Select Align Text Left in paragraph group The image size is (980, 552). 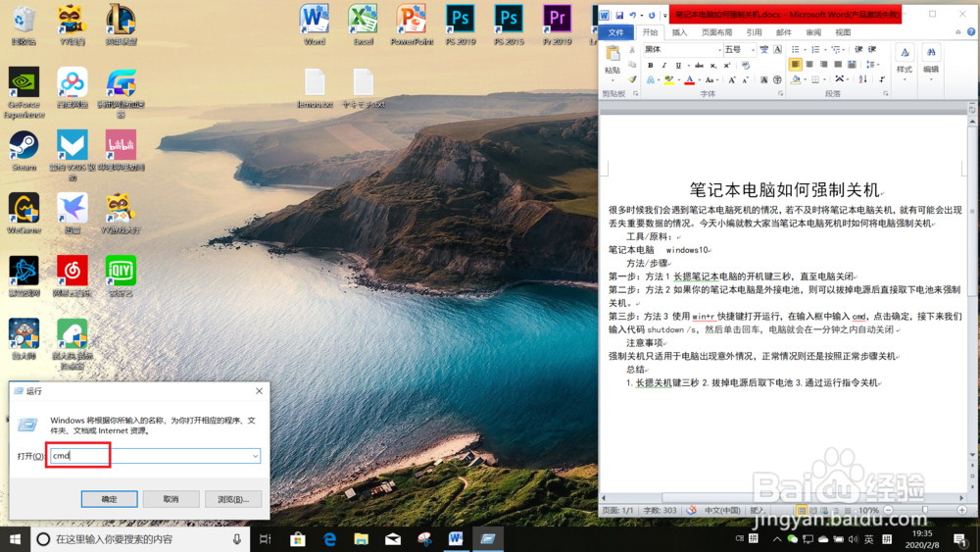pyautogui.click(x=795, y=65)
